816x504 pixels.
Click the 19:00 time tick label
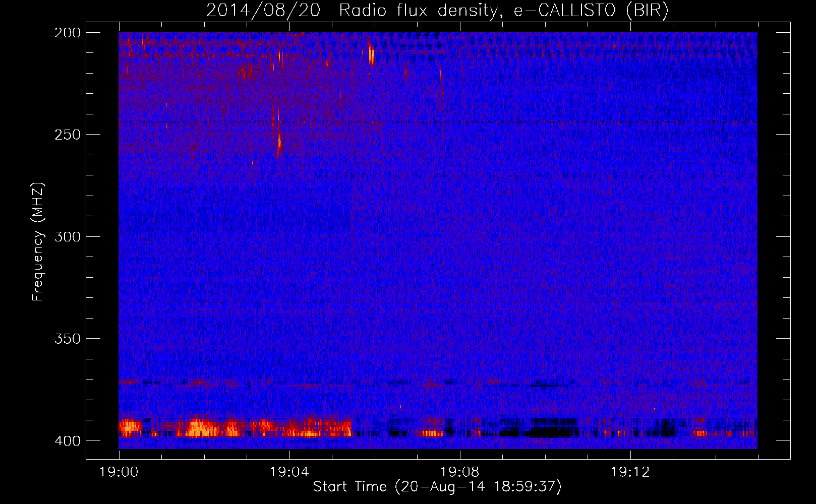(119, 472)
